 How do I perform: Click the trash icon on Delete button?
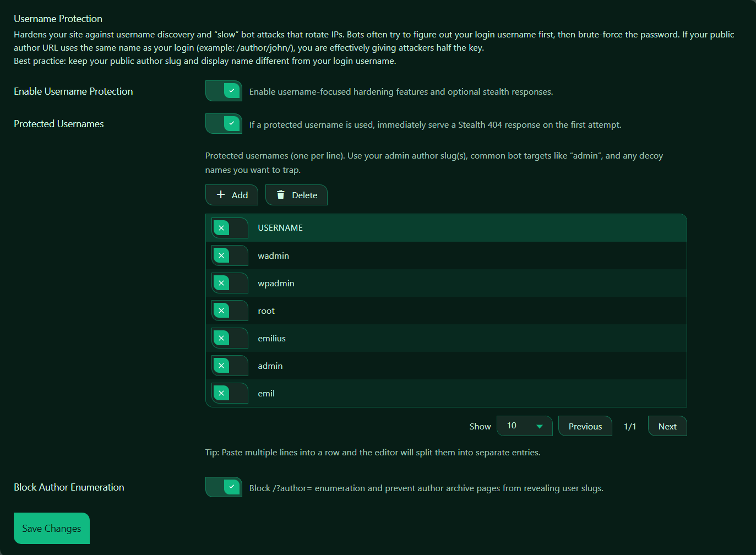(x=281, y=194)
